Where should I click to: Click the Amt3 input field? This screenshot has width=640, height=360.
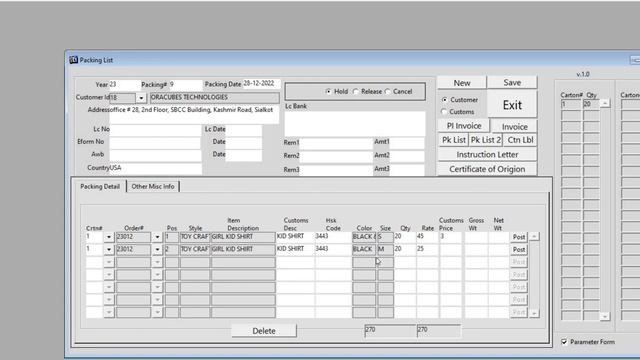[407, 170]
